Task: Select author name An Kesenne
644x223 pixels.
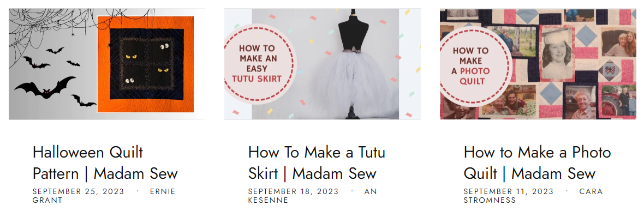Action: pos(313,196)
